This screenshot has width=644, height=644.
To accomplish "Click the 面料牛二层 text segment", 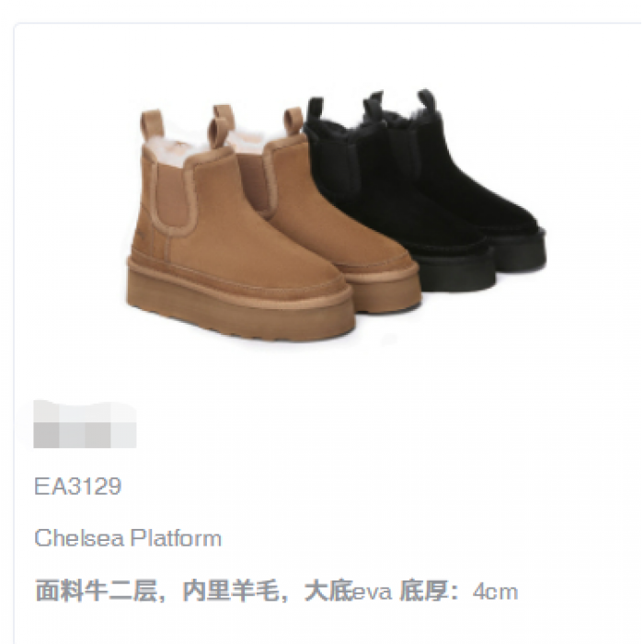I will click(x=96, y=592).
